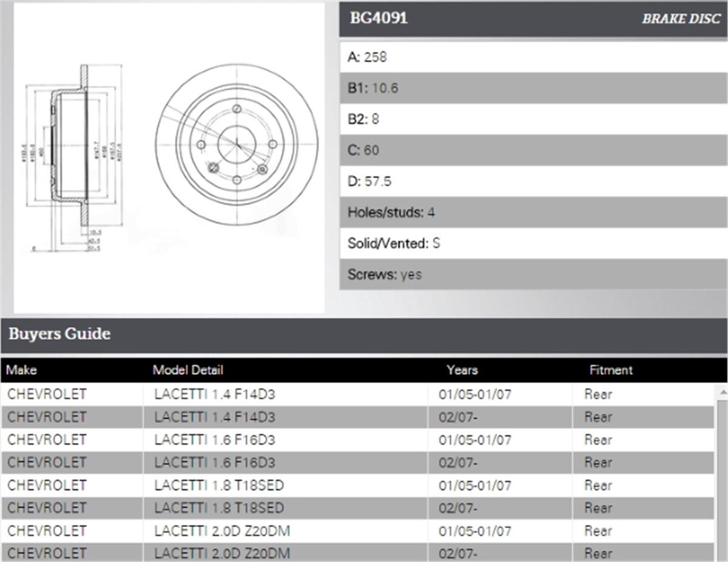
Task: Select the 'B2: 8' specification row
Action: (533, 119)
